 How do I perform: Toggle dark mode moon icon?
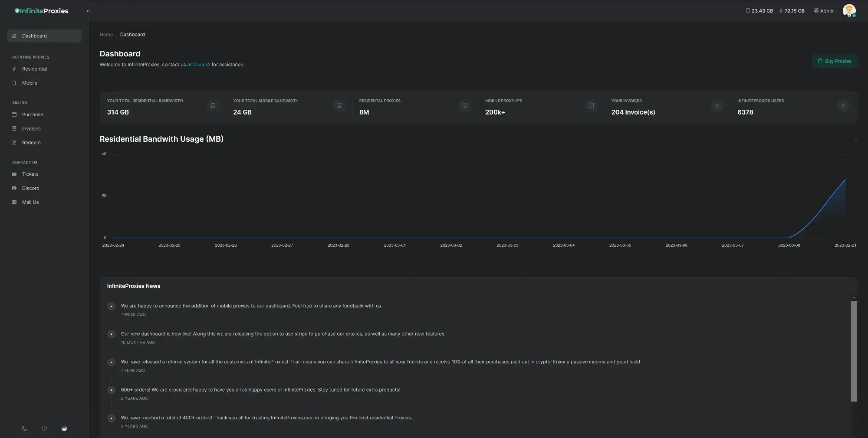pos(24,428)
